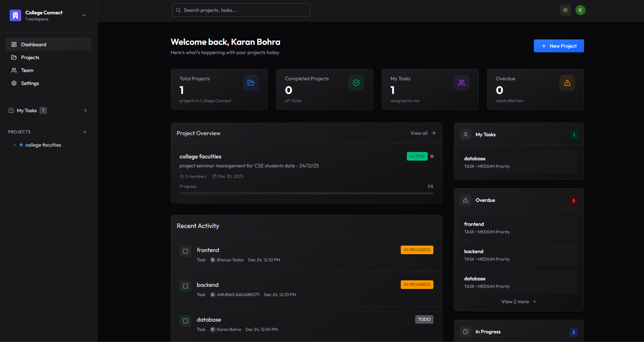Select college faculties project in sidebar
This screenshot has height=342, width=644.
(x=43, y=145)
